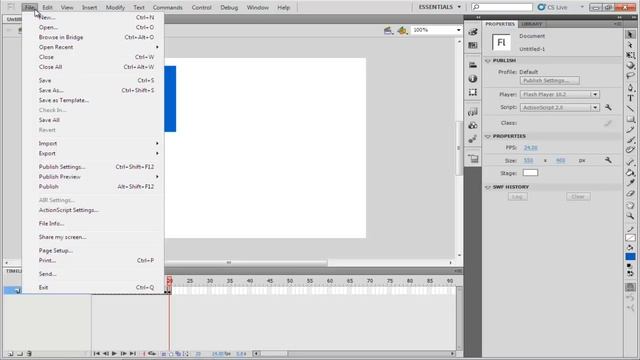Select the Brush tool
Image resolution: width=640 pixels, height=360 pixels.
[630, 140]
